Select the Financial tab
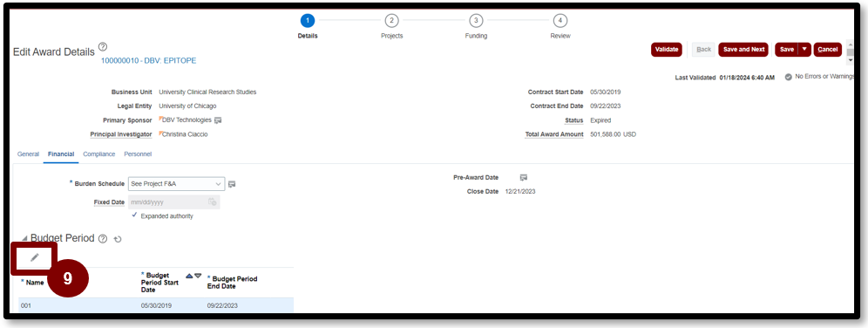The image size is (868, 328). 61,154
